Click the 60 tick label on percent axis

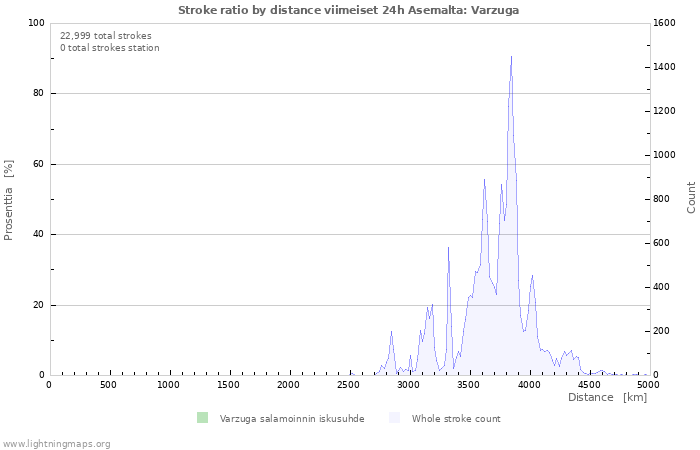coord(38,164)
